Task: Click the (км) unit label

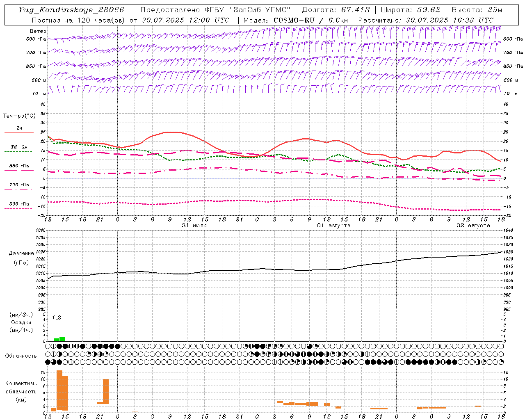Action: pos(21,399)
